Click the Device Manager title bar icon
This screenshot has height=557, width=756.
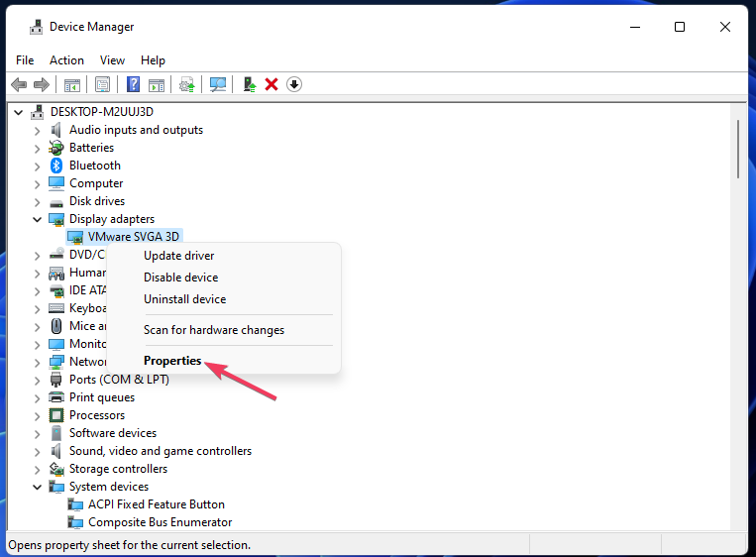(36, 27)
